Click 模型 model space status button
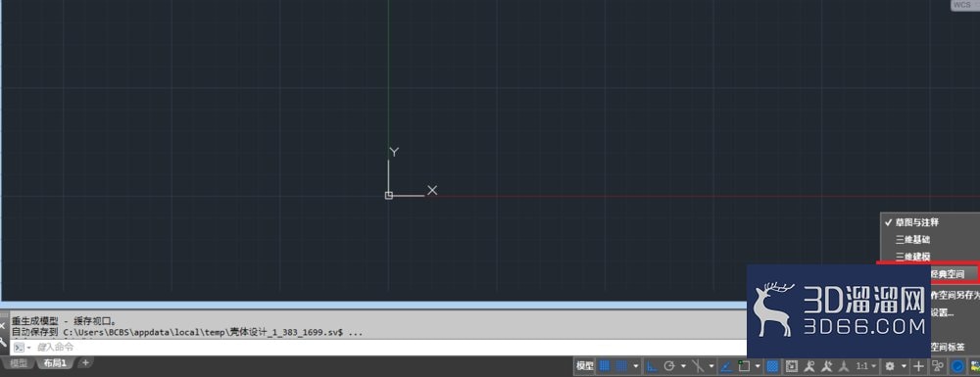 [584, 366]
